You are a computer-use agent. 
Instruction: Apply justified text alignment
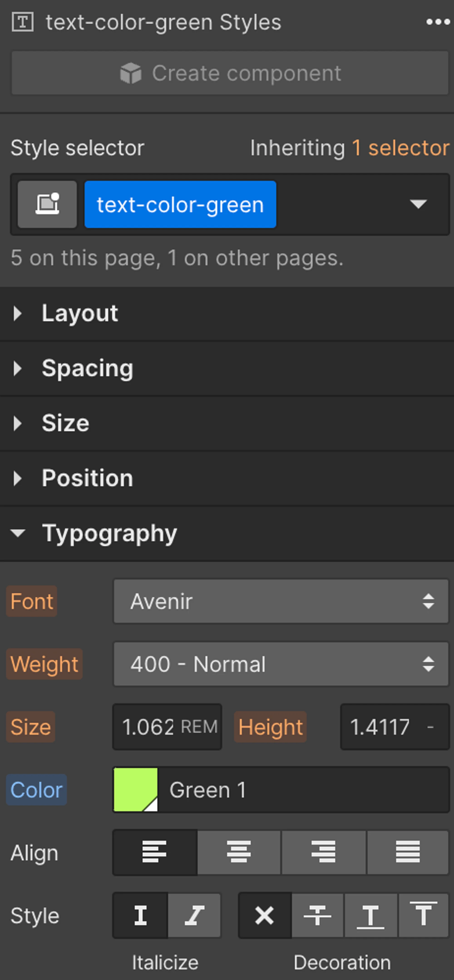(408, 852)
